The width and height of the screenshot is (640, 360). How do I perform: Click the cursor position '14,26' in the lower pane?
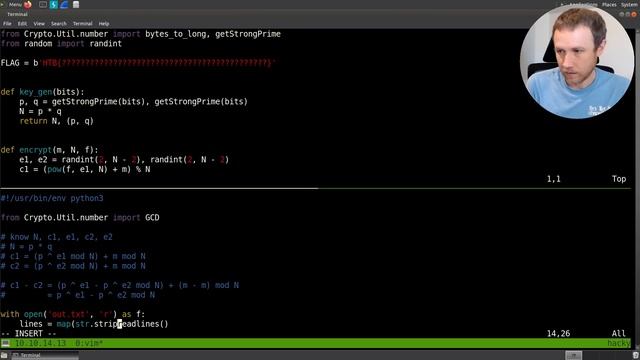click(x=558, y=333)
